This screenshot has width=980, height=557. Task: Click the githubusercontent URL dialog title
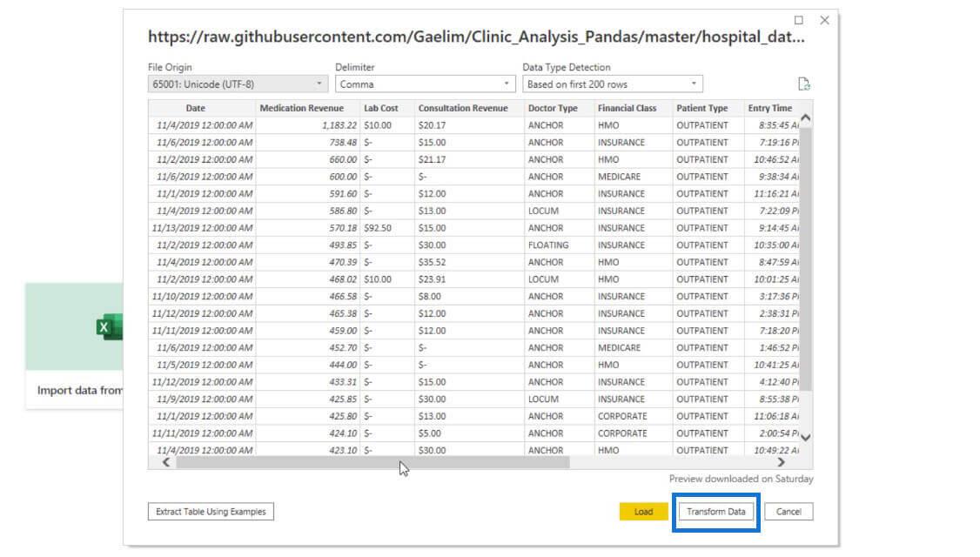coord(476,37)
